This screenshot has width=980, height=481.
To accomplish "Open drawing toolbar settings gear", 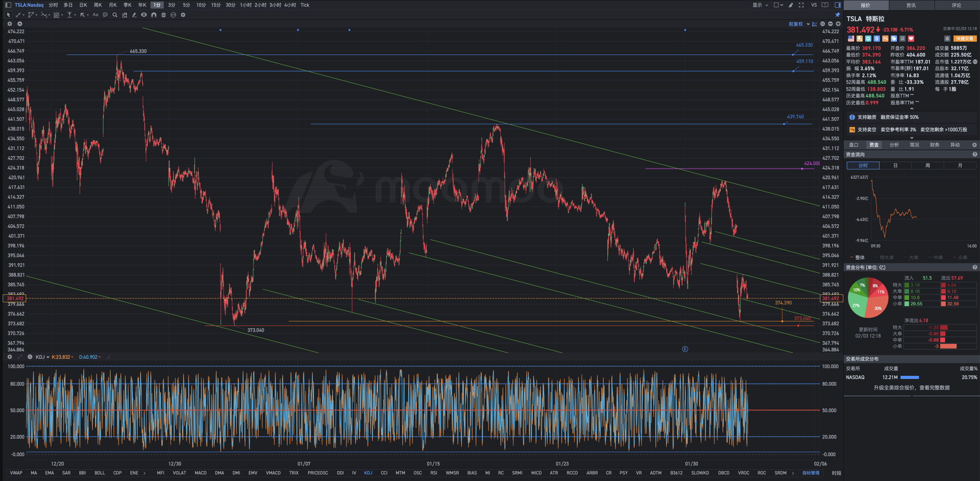I will 183,15.
